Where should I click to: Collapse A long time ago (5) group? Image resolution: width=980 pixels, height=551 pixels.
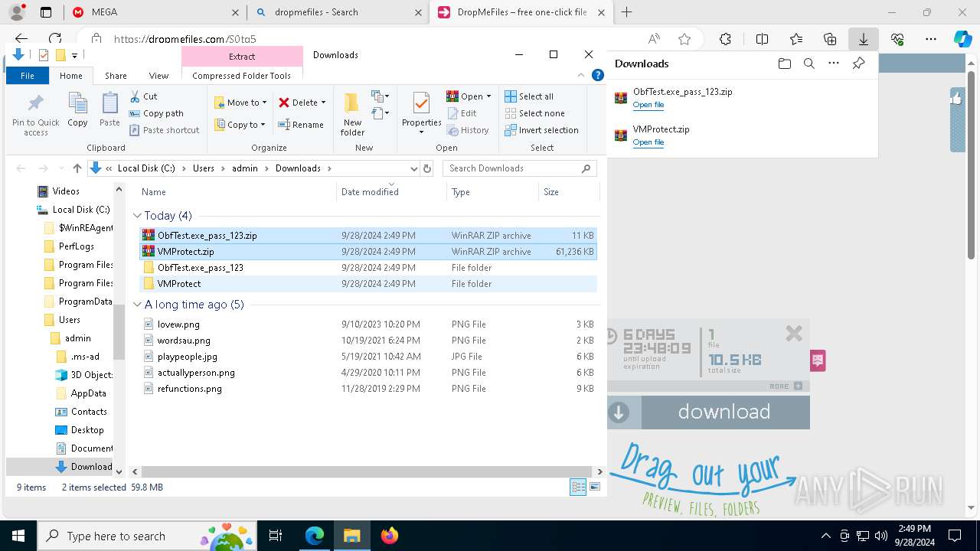(138, 305)
